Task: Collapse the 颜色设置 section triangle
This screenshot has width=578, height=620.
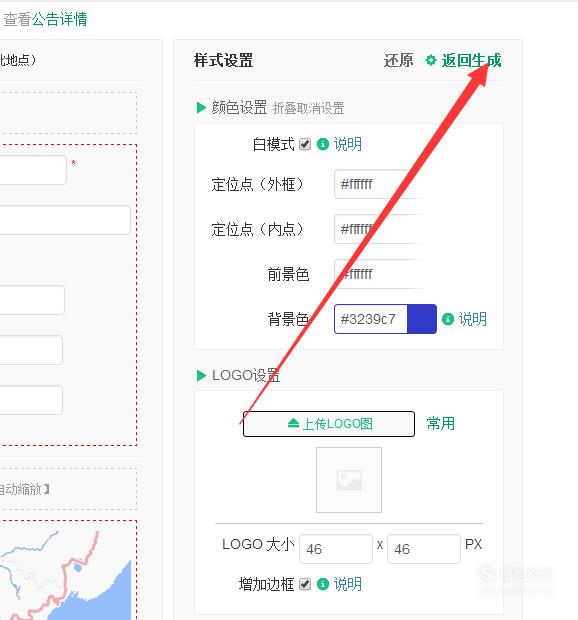Action: (x=201, y=108)
